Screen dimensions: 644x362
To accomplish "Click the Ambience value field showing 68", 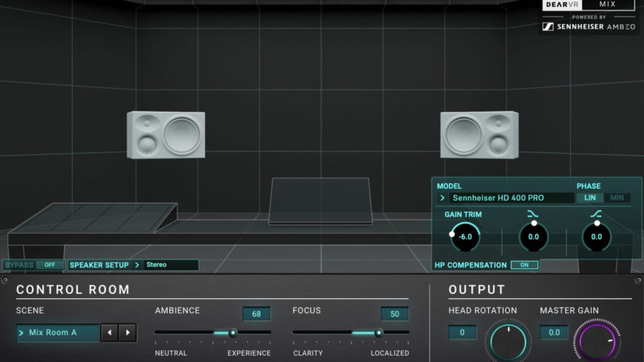I will point(257,314).
